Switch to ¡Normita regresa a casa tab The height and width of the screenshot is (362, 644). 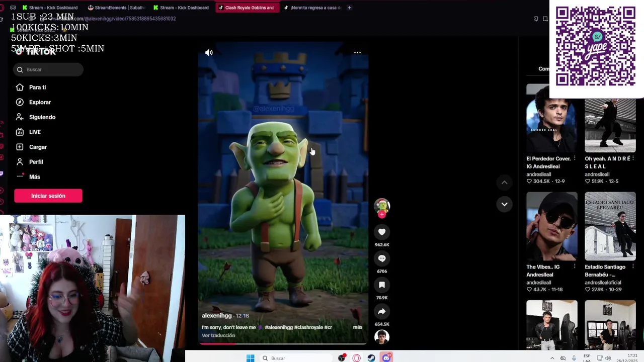(x=312, y=8)
